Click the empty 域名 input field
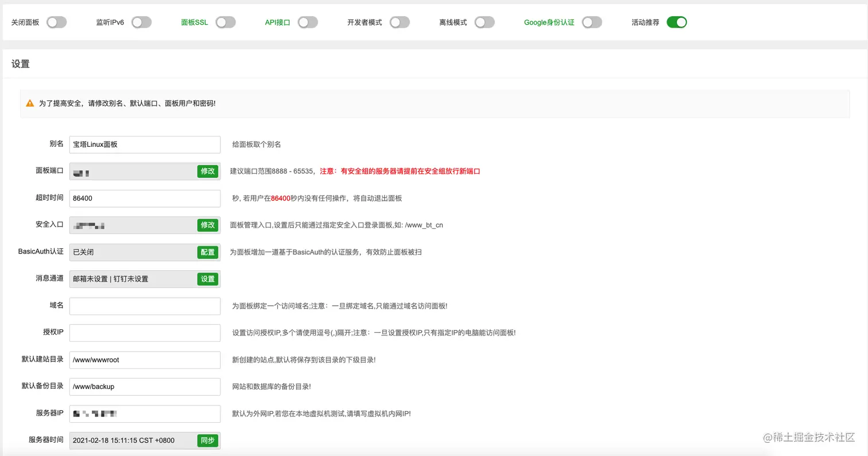 point(144,306)
